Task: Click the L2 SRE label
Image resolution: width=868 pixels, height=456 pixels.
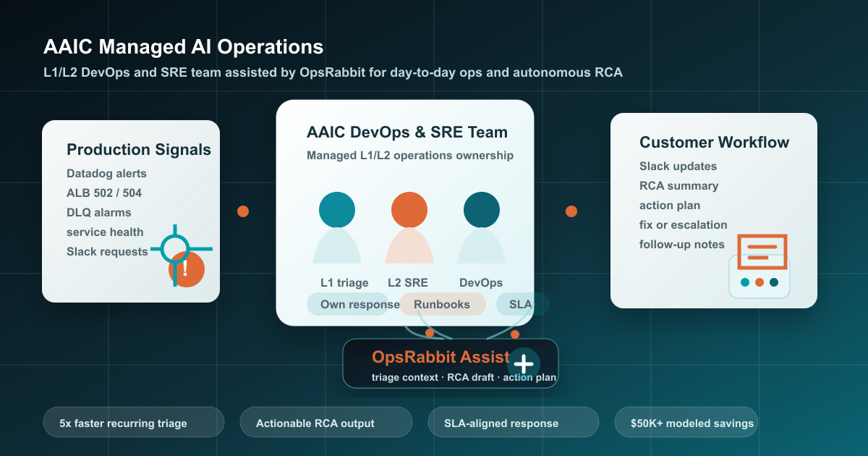Action: tap(408, 283)
